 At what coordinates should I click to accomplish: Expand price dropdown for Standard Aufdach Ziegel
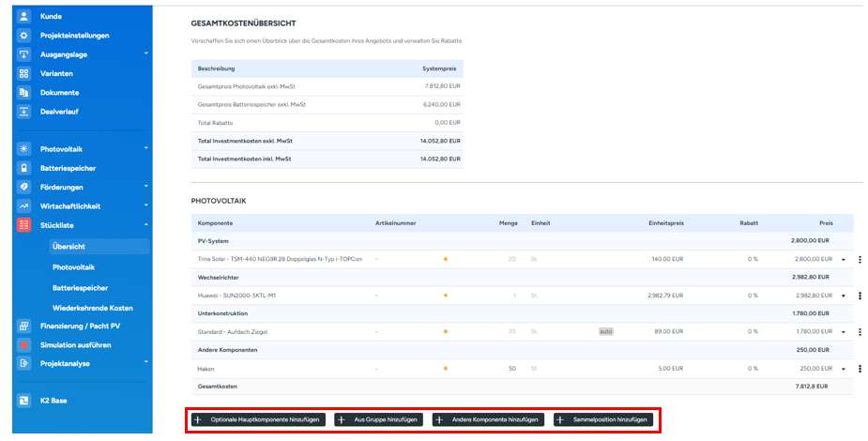842,332
